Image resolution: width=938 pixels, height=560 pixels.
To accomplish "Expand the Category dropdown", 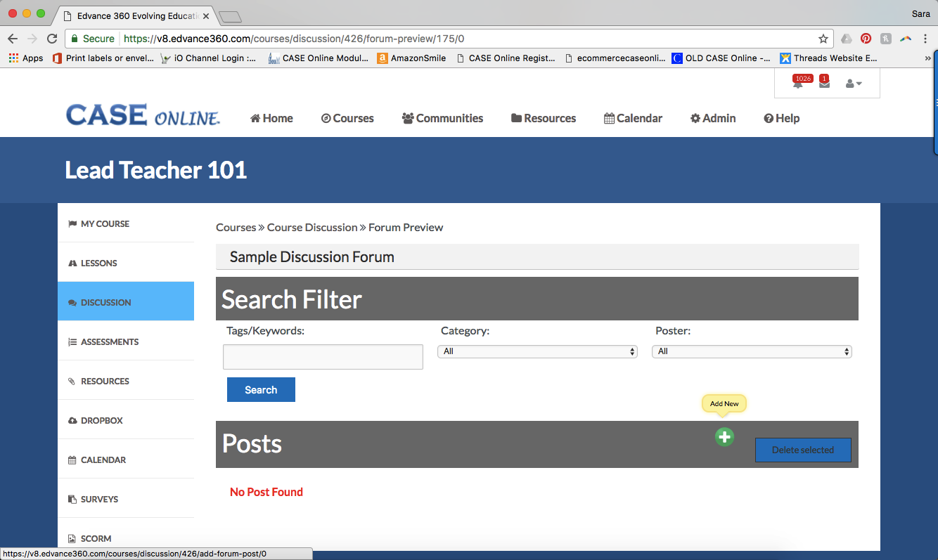I will [x=537, y=351].
